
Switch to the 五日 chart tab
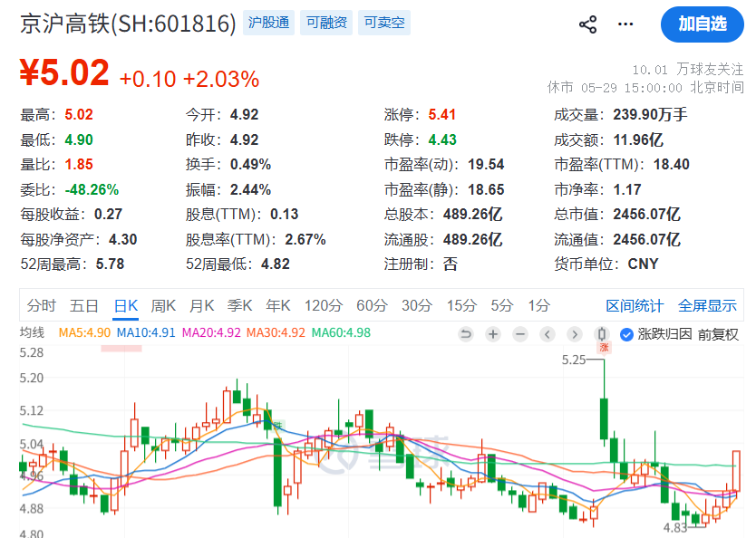click(x=84, y=305)
